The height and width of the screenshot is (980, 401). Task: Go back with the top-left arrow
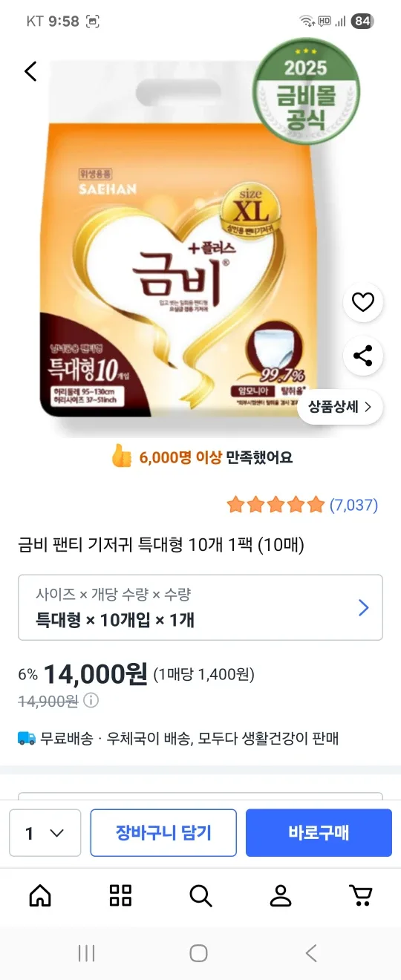[x=30, y=71]
